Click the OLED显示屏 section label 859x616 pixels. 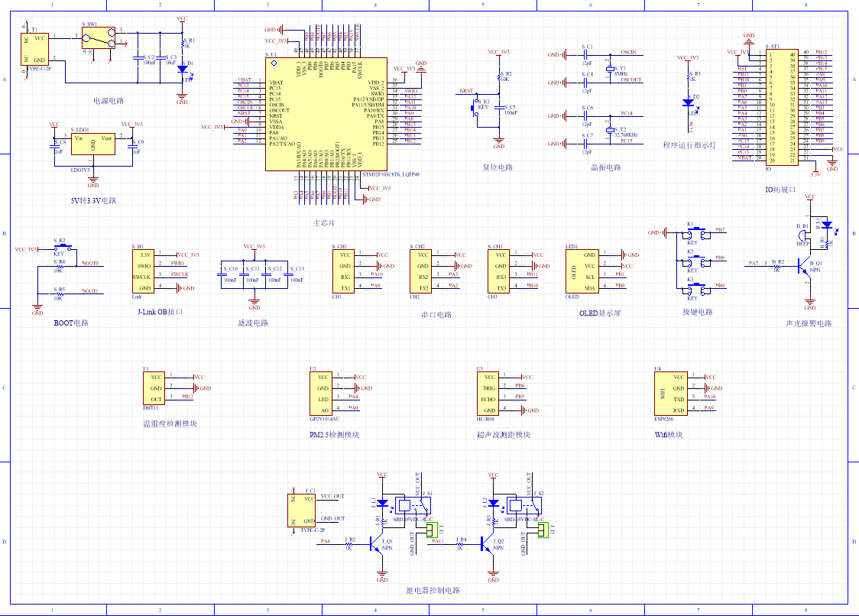point(600,313)
